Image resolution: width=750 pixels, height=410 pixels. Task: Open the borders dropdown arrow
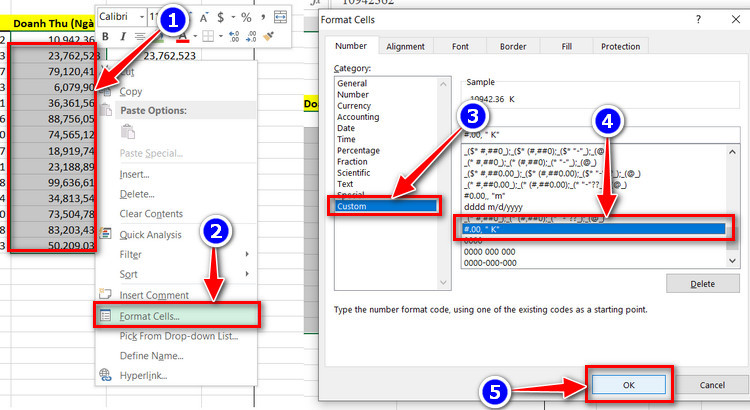tap(221, 36)
